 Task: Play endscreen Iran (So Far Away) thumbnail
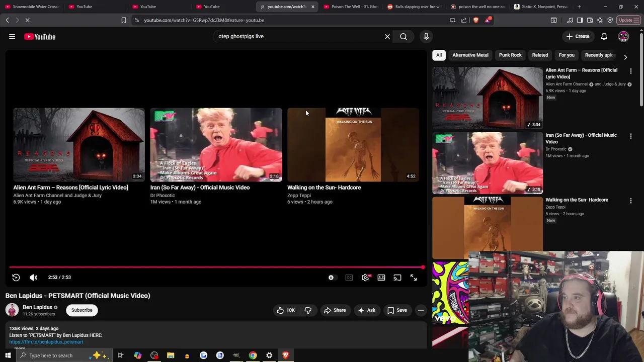(216, 145)
